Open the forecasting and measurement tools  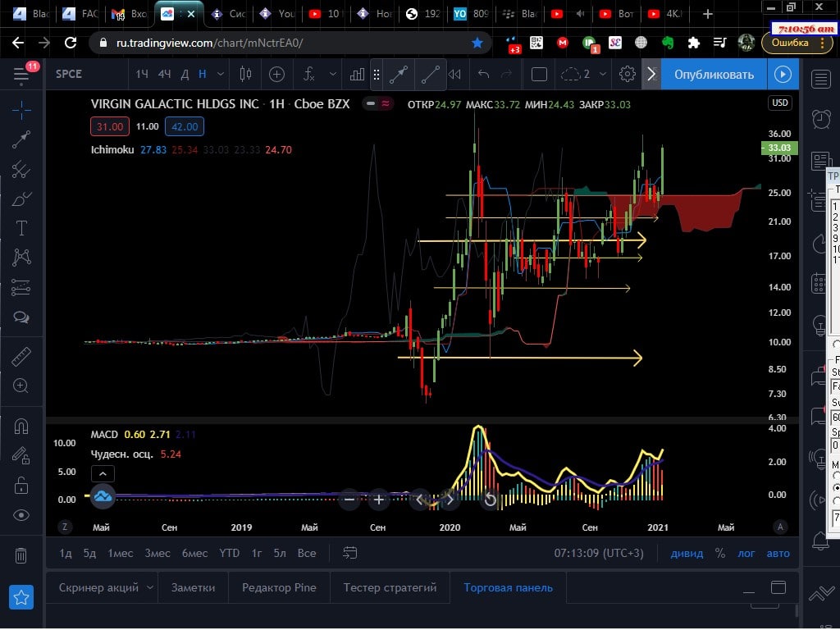(x=21, y=288)
